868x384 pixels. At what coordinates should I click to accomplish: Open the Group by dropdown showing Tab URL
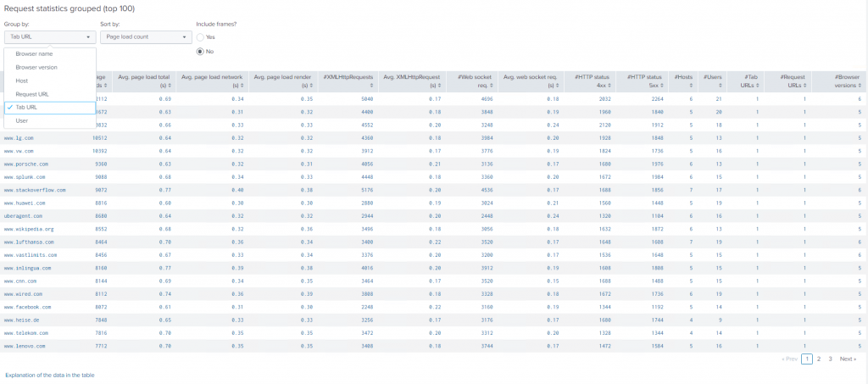click(x=50, y=37)
